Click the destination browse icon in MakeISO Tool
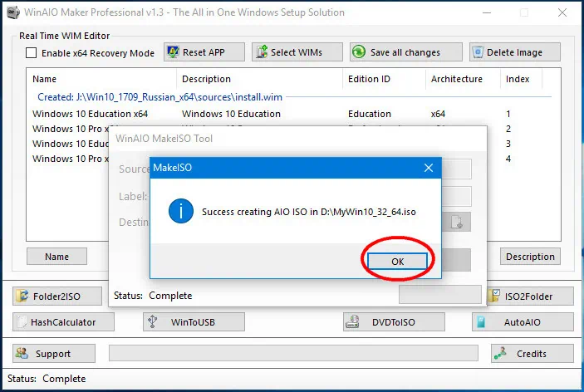Screen dimensions: 584x392 457,222
